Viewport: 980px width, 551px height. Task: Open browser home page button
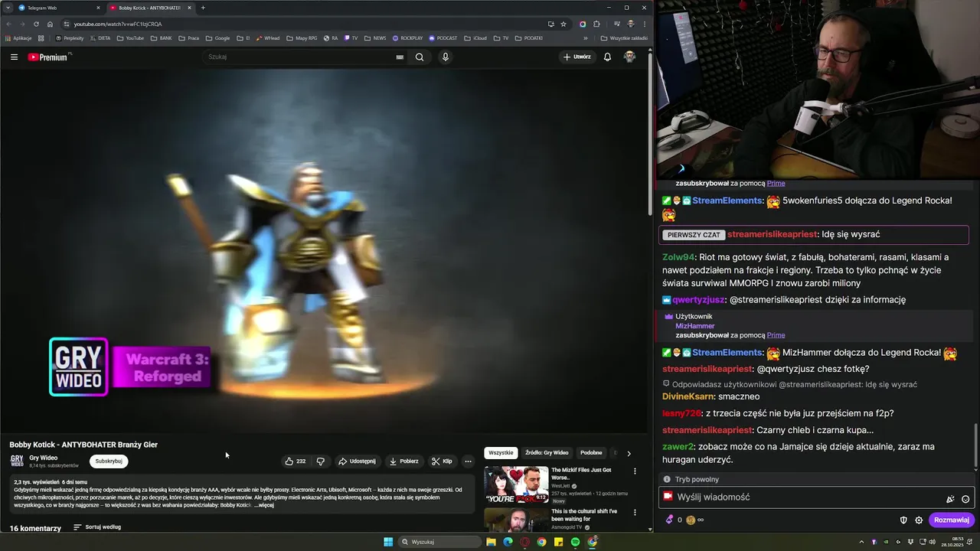coord(50,24)
